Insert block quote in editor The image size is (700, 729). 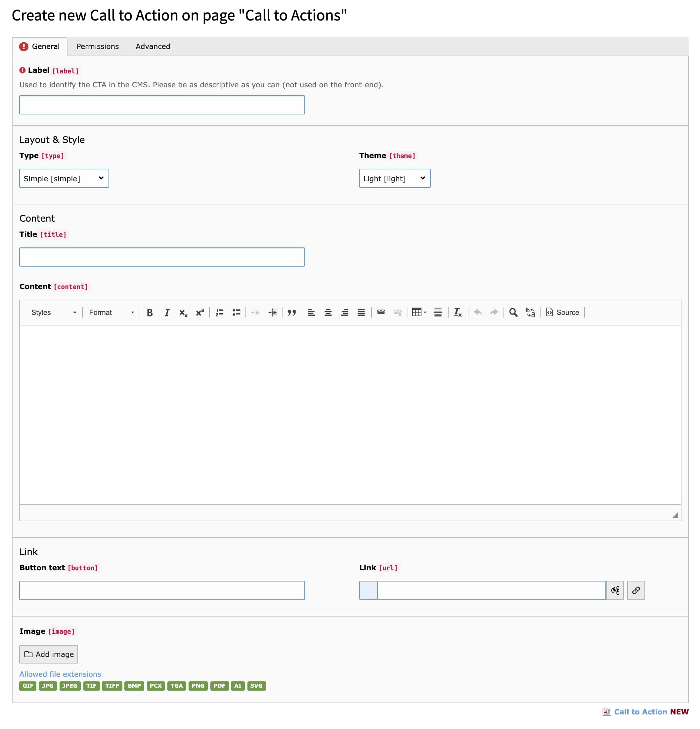point(291,313)
